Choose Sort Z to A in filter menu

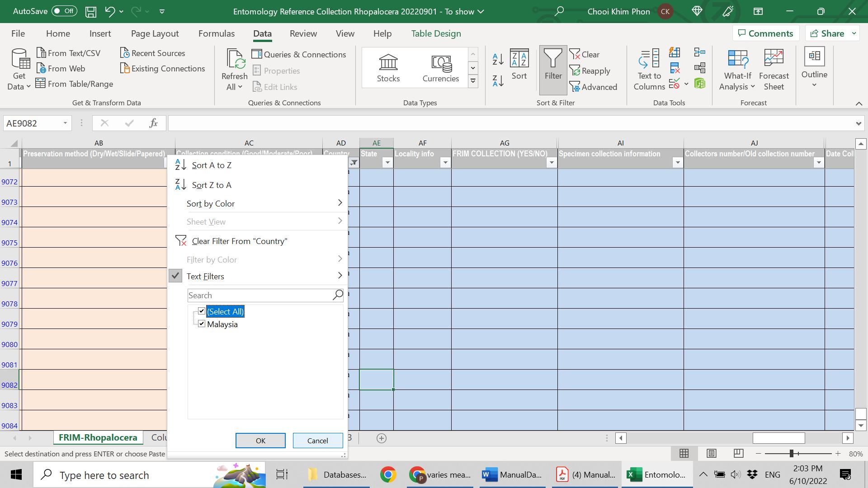coord(257,185)
